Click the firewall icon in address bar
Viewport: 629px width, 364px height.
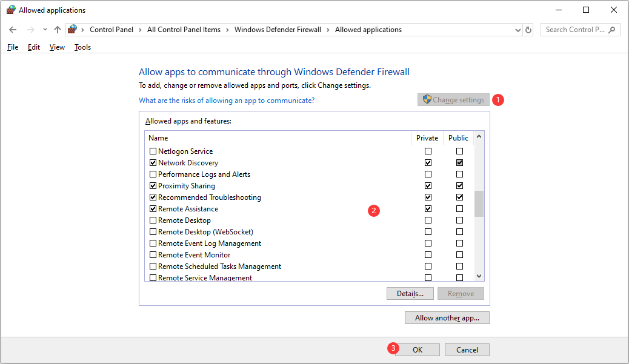coord(72,29)
